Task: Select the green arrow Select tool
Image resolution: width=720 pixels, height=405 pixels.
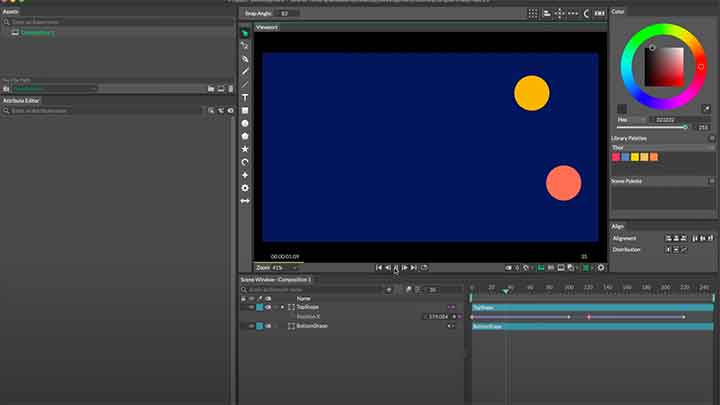Action: click(245, 33)
